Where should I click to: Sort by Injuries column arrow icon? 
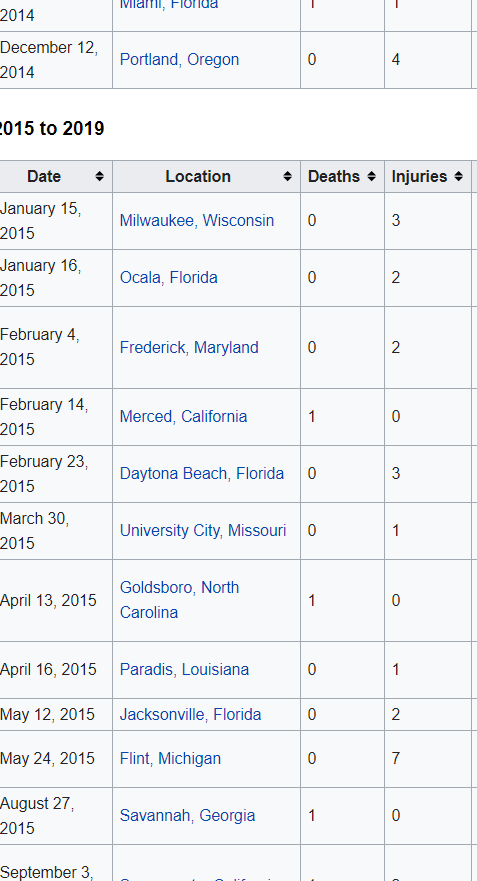[458, 176]
